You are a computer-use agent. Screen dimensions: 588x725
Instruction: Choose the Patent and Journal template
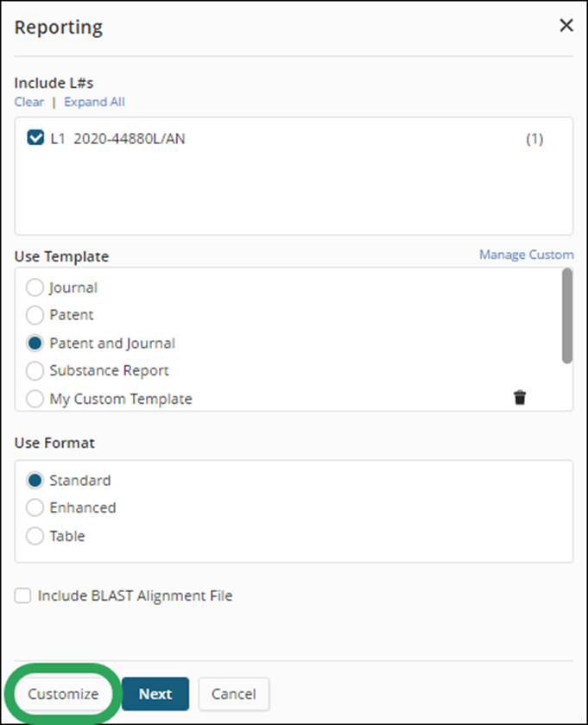[x=35, y=344]
